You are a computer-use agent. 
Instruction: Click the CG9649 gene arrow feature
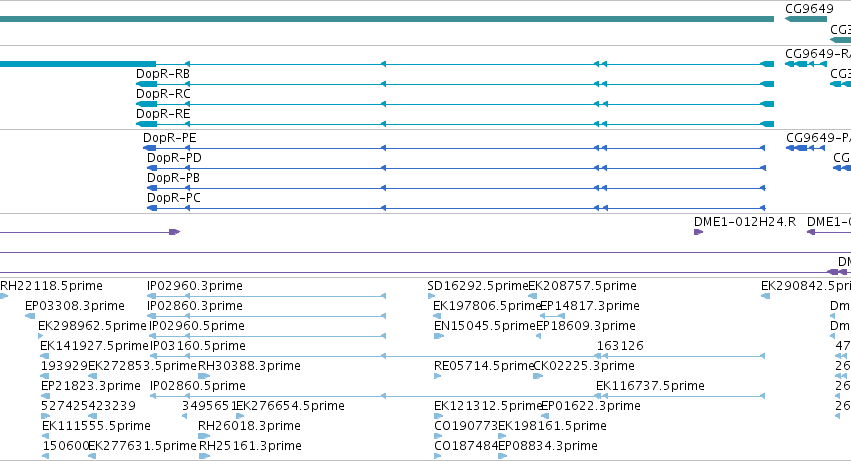point(806,19)
